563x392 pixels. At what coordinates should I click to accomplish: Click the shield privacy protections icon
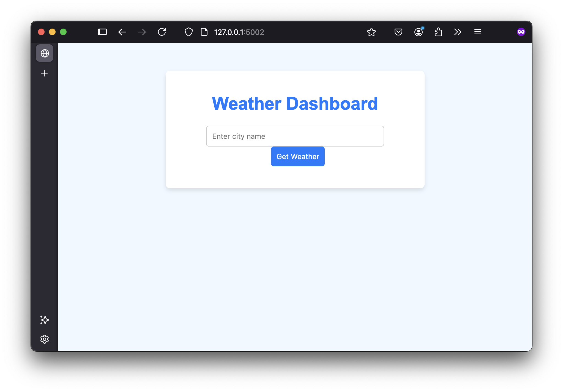(x=189, y=32)
